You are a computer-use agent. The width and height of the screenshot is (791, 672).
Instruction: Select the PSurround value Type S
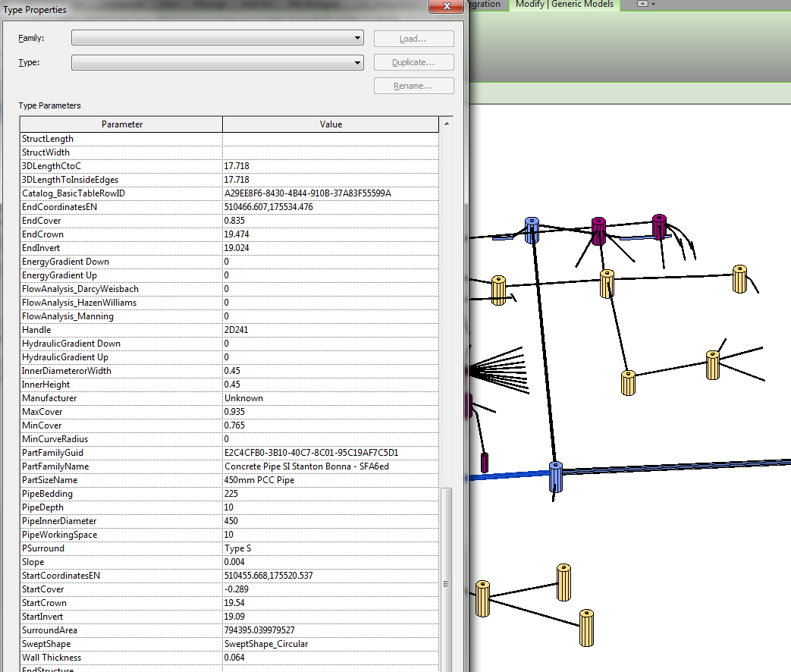[x=237, y=548]
